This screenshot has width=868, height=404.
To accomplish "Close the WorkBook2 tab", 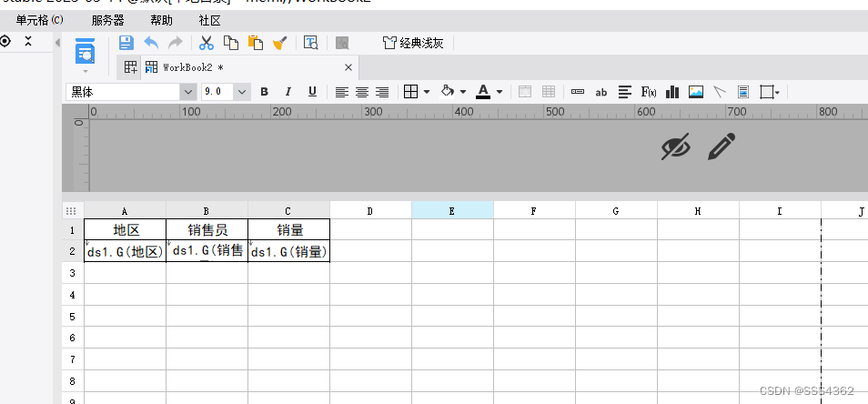I will click(x=348, y=67).
